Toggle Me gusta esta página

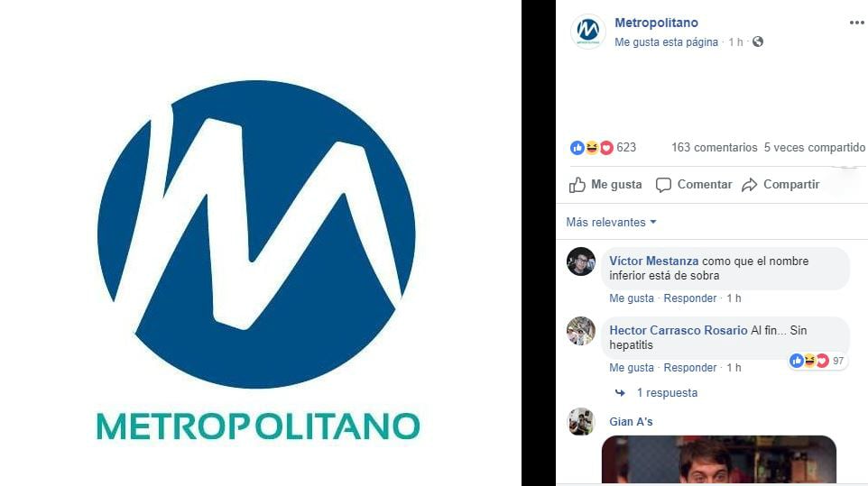[x=666, y=42]
